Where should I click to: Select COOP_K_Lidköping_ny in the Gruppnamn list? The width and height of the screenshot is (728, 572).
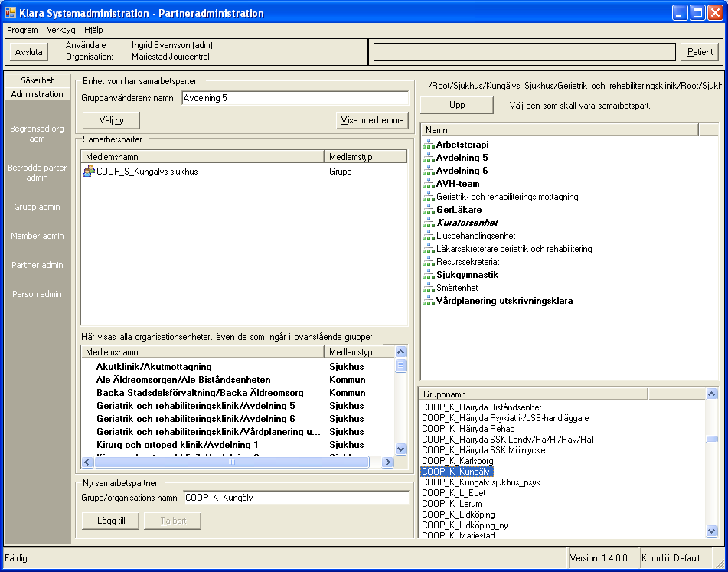[x=465, y=525]
